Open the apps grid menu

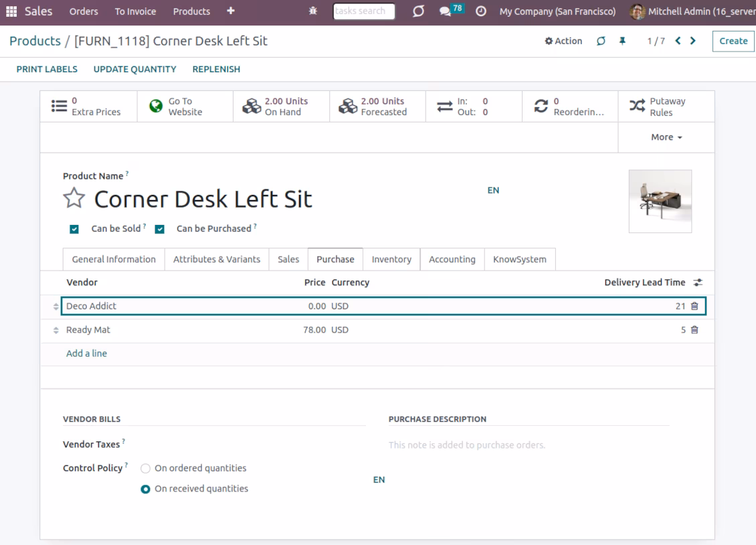tap(11, 11)
